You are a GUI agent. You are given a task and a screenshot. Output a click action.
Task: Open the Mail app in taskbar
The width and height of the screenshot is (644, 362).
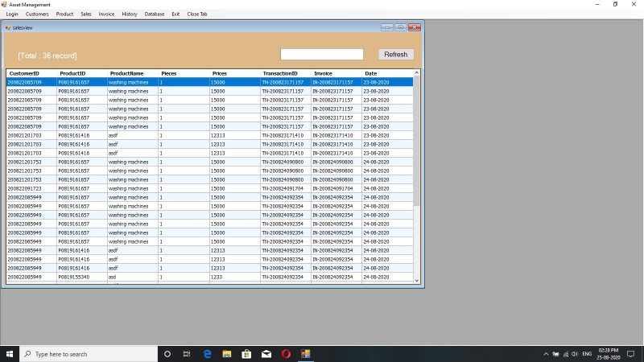tap(266, 354)
